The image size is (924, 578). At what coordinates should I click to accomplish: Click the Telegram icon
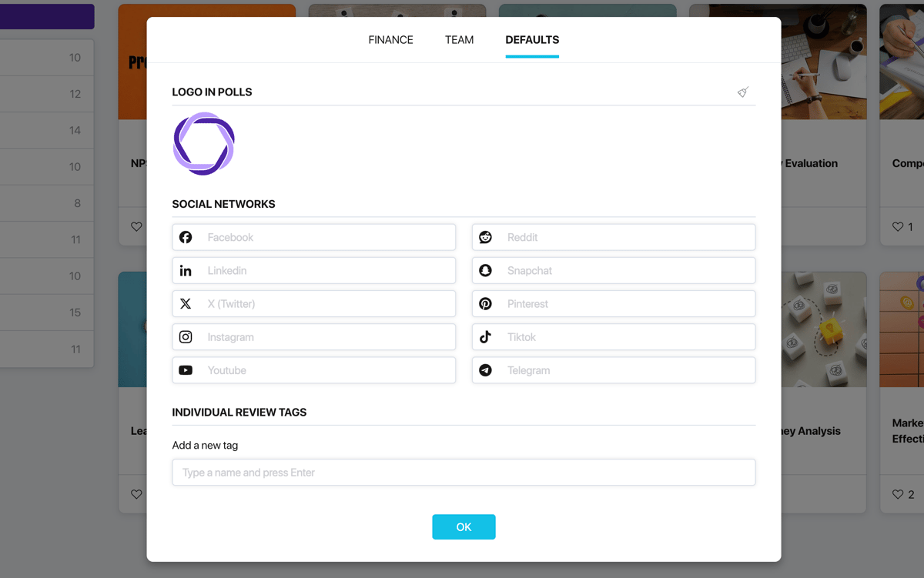(x=485, y=370)
